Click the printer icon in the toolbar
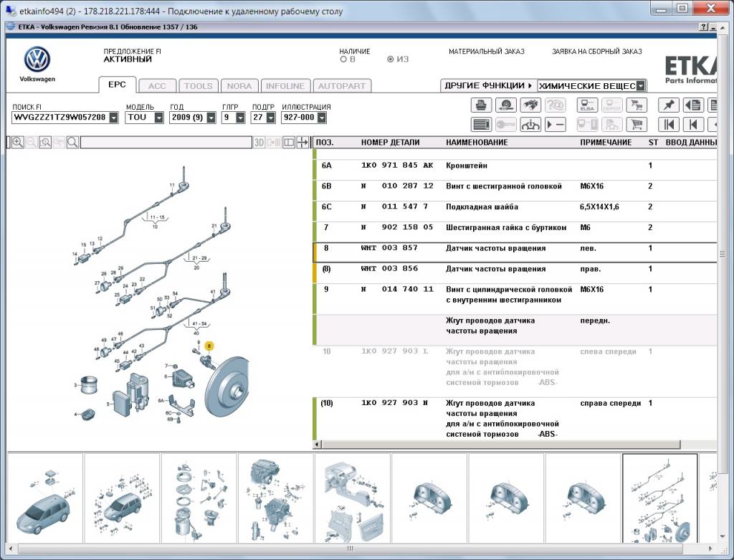The height and width of the screenshot is (560, 734). pyautogui.click(x=481, y=105)
